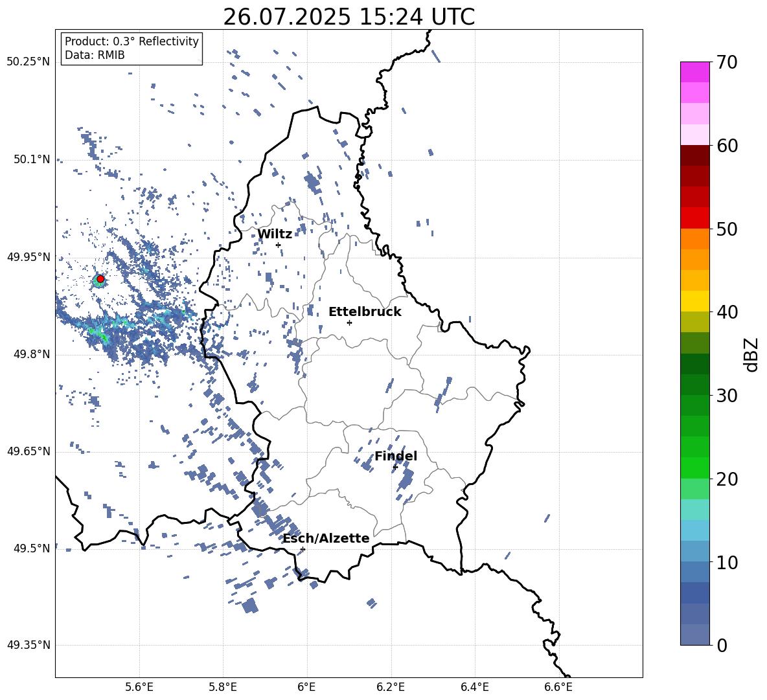Click the 6.4°E longitude label

(475, 687)
